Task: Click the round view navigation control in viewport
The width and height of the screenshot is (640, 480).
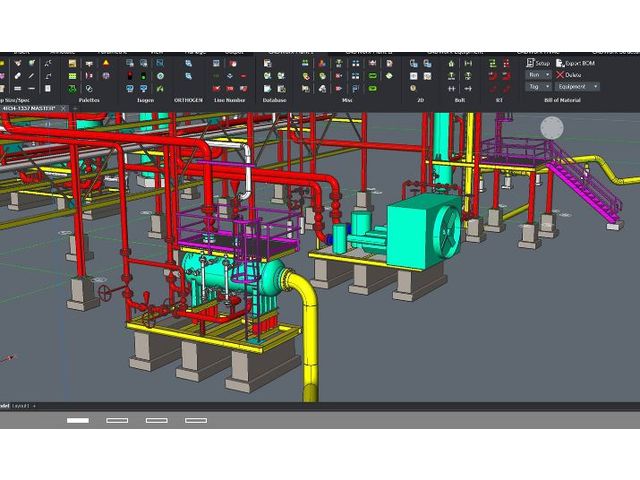Action: (552, 127)
